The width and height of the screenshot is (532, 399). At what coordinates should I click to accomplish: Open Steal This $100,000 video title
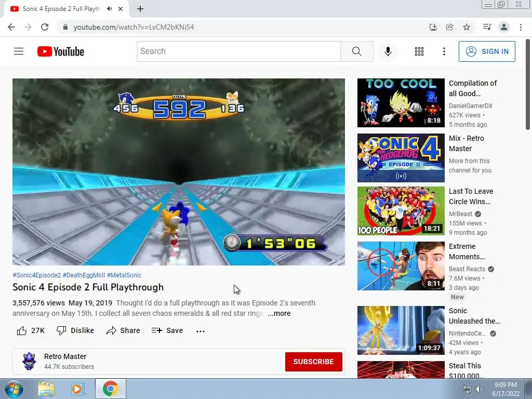466,371
